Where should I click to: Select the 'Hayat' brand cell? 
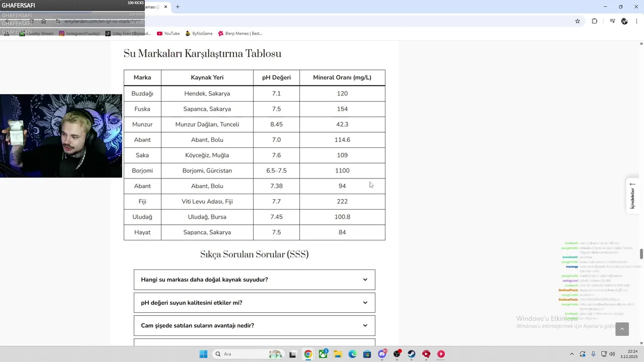[x=142, y=232]
